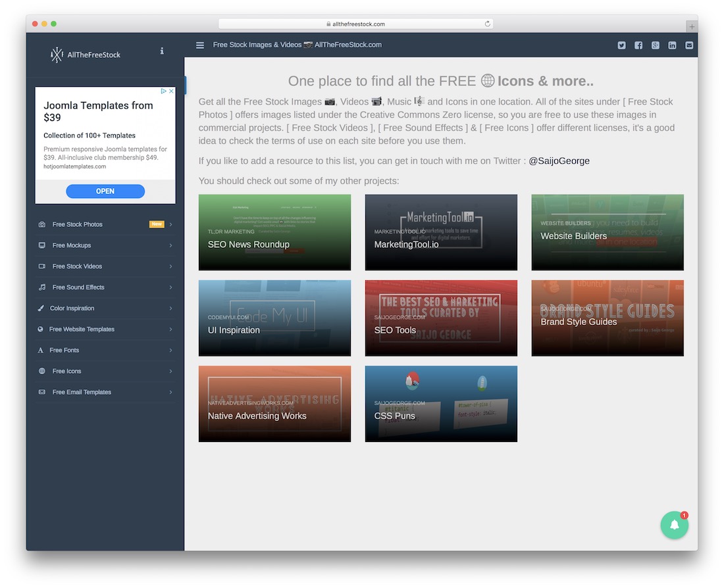Click the Joomla Templates from $39 headline
The image size is (724, 588).
coord(98,111)
